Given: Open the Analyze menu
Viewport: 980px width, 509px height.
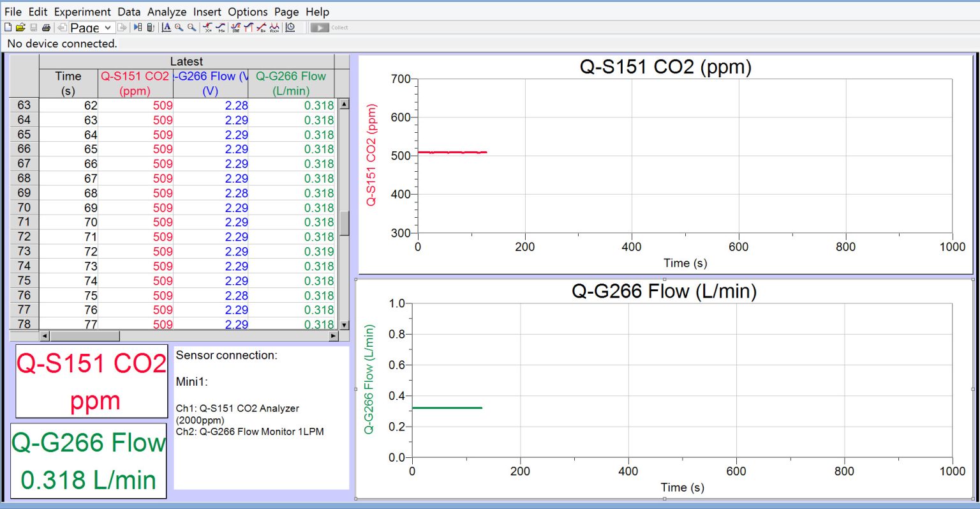Looking at the screenshot, I should (x=167, y=11).
